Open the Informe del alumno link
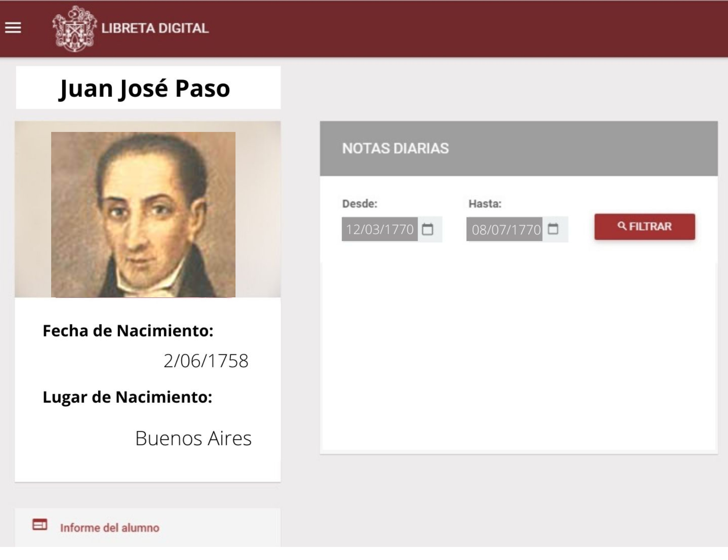Viewport: 728px width, 560px height. 110,528
